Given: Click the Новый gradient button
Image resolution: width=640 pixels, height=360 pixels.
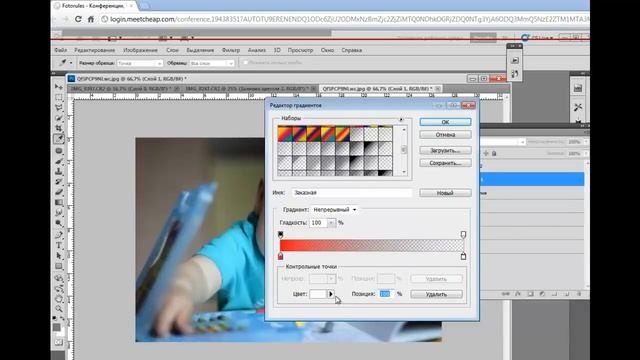Looking at the screenshot, I should click(445, 193).
